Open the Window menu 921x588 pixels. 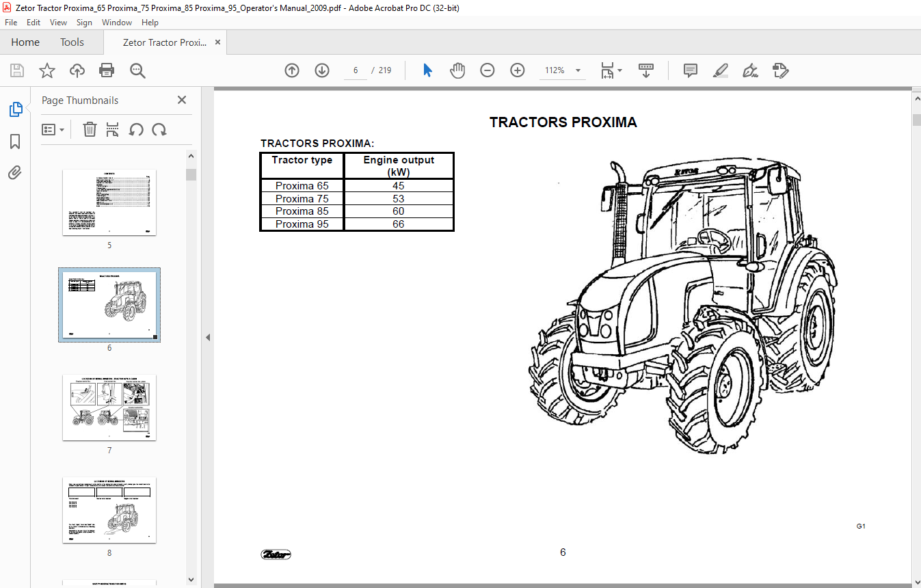tap(117, 23)
